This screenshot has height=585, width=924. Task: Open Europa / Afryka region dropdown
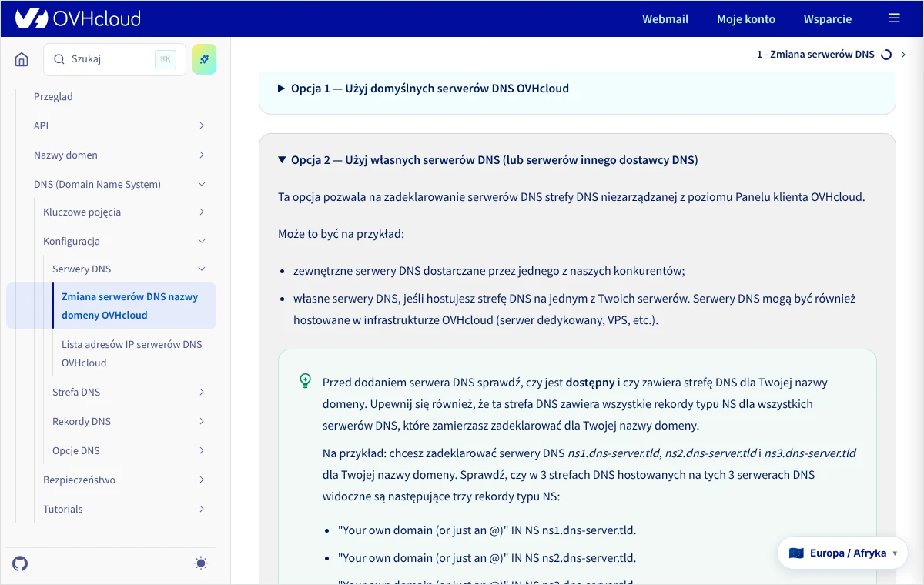(843, 553)
